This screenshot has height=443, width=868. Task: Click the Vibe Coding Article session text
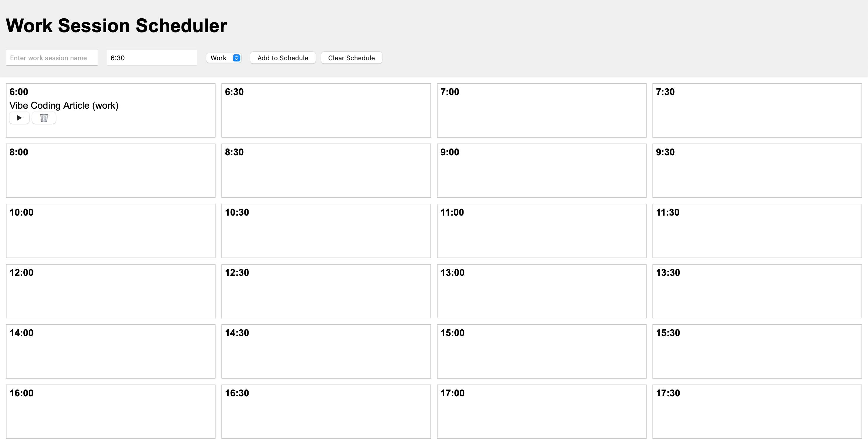64,105
